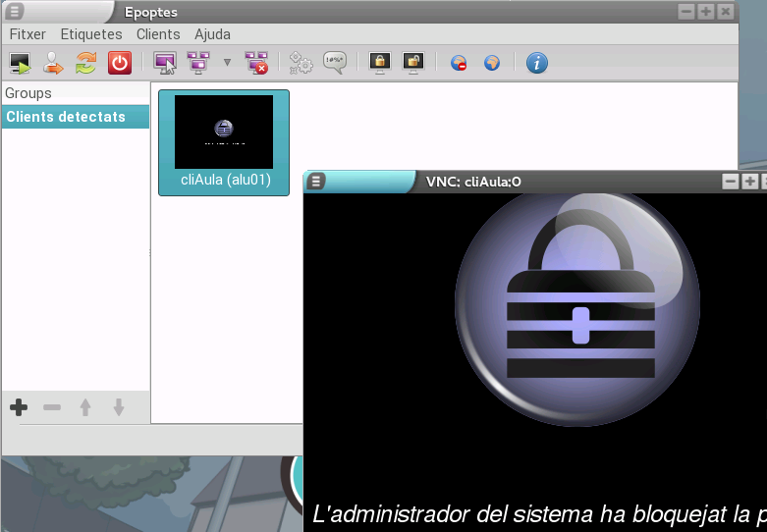Lock the client screen
The width and height of the screenshot is (767, 532).
379,63
